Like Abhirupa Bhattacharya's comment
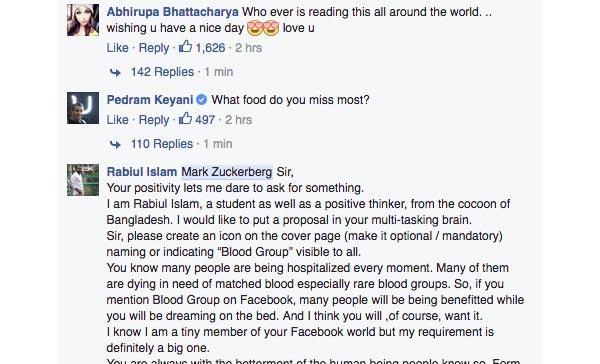This screenshot has height=364, width=600. click(117, 48)
